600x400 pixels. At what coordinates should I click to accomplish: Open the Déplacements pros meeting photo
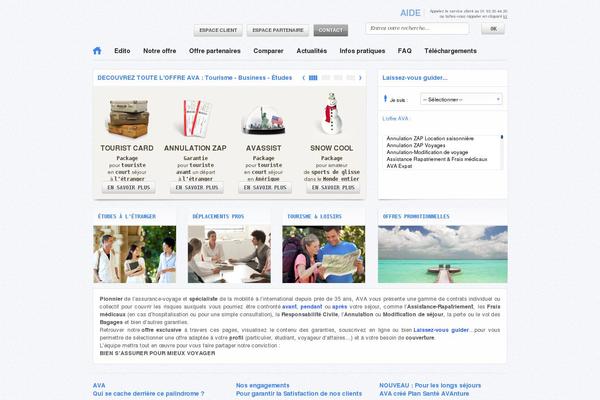229,254
